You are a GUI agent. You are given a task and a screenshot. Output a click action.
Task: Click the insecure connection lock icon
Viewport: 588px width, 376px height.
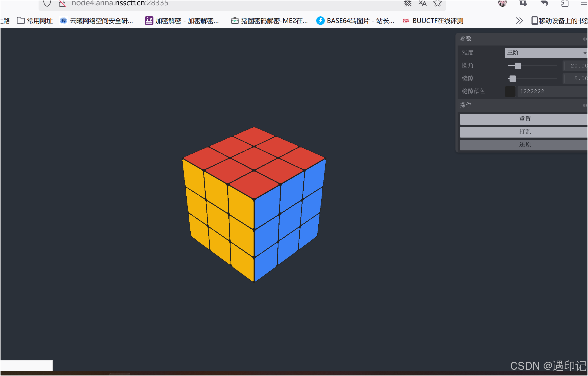point(62,3)
